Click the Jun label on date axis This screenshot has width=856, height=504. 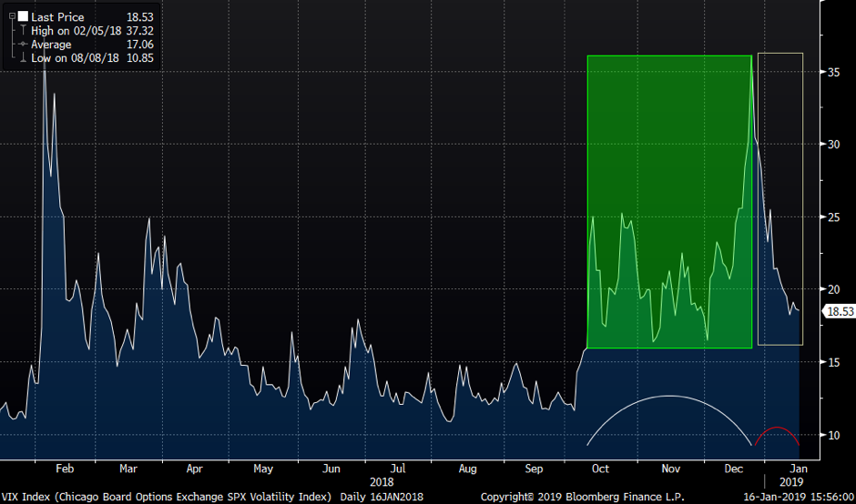tap(331, 469)
